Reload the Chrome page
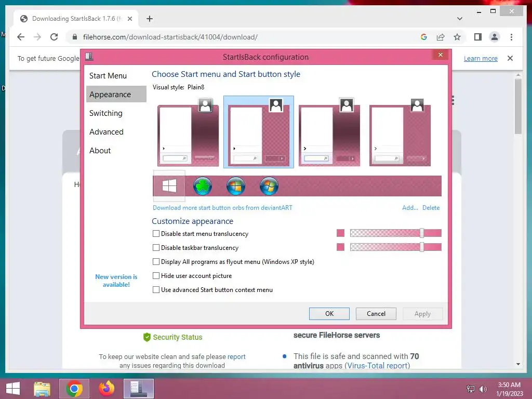 point(54,37)
